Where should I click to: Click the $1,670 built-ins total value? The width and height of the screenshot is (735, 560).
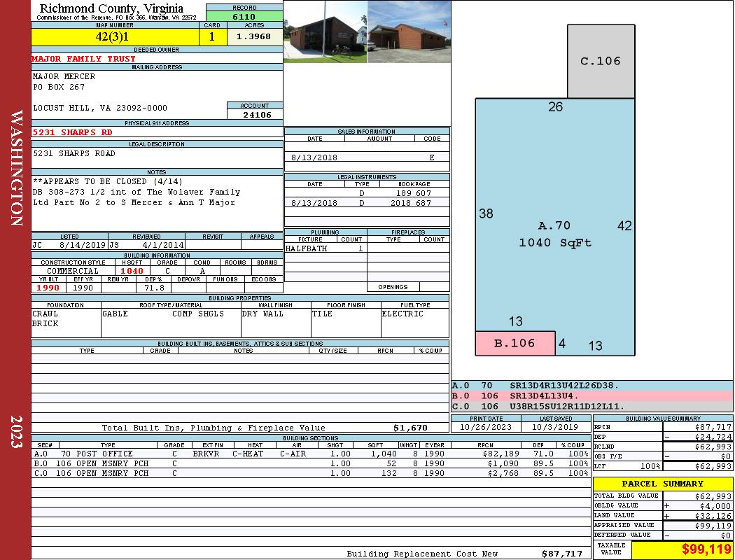[x=410, y=428]
